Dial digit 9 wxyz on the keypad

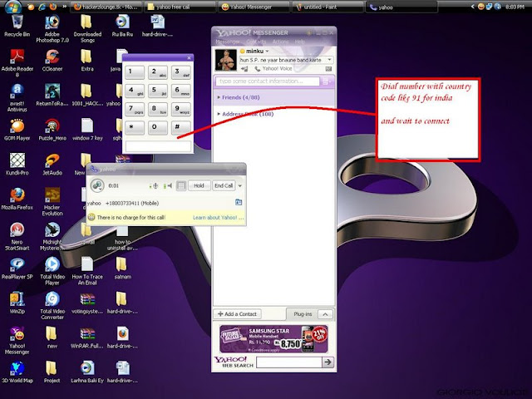pos(181,109)
